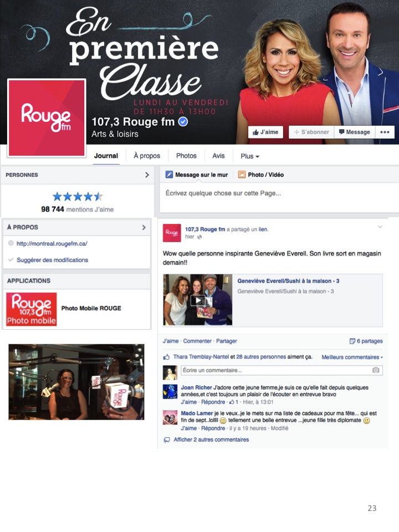This screenshot has width=399, height=532.
Task: Click the shares icon next to 6 partages
Action: coord(352,341)
